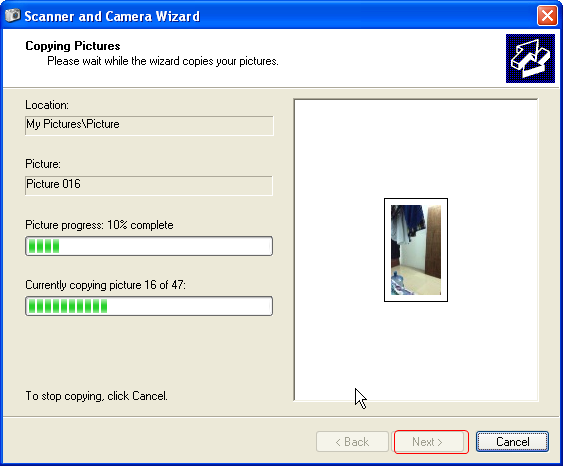Click the Scanner and Camera Wizard title text
Screen dimensions: 563x466
pyautogui.click(x=112, y=16)
